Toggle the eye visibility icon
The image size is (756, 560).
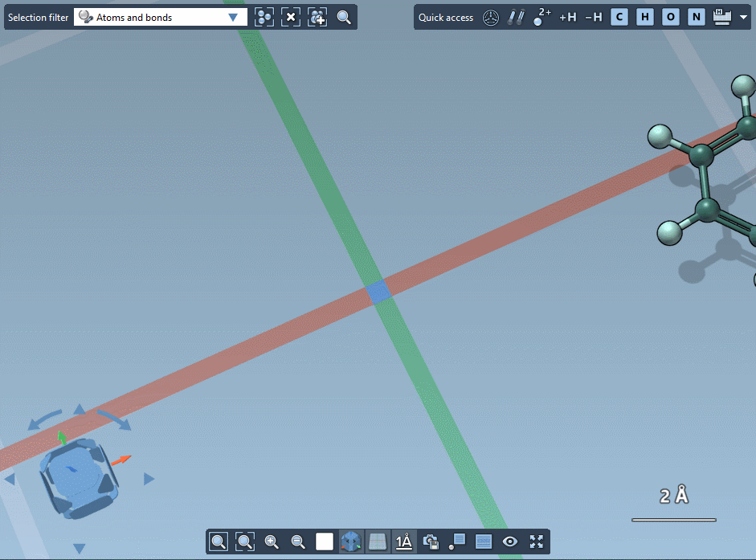(x=510, y=542)
